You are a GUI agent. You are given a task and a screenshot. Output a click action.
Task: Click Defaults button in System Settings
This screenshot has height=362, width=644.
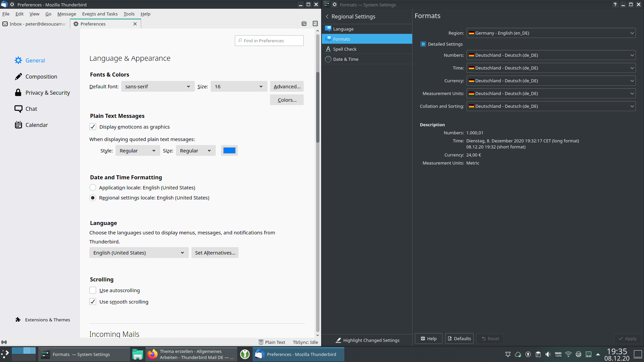[459, 338]
